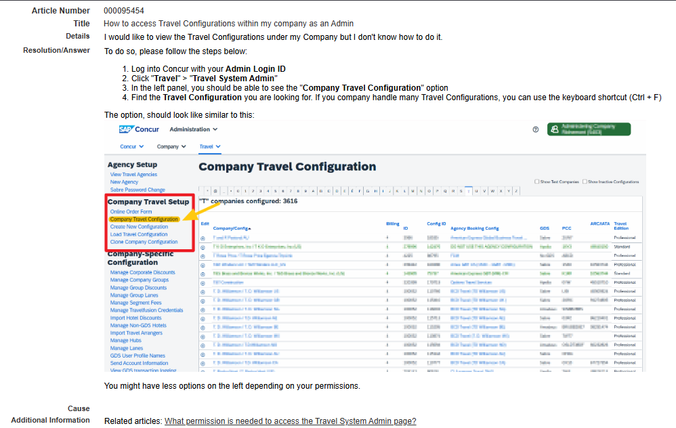Click the Company-Specific Configuration heading

pos(141,258)
